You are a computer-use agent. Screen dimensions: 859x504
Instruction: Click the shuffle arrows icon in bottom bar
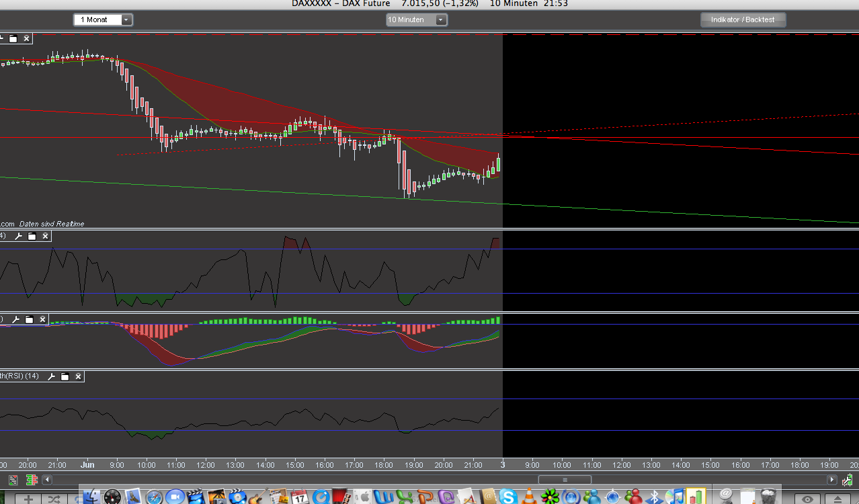tap(54, 499)
